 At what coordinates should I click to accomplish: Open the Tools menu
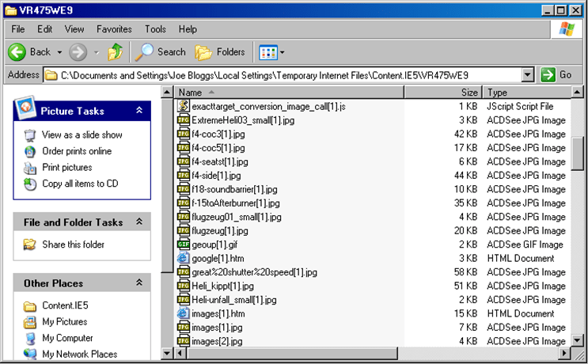(155, 29)
